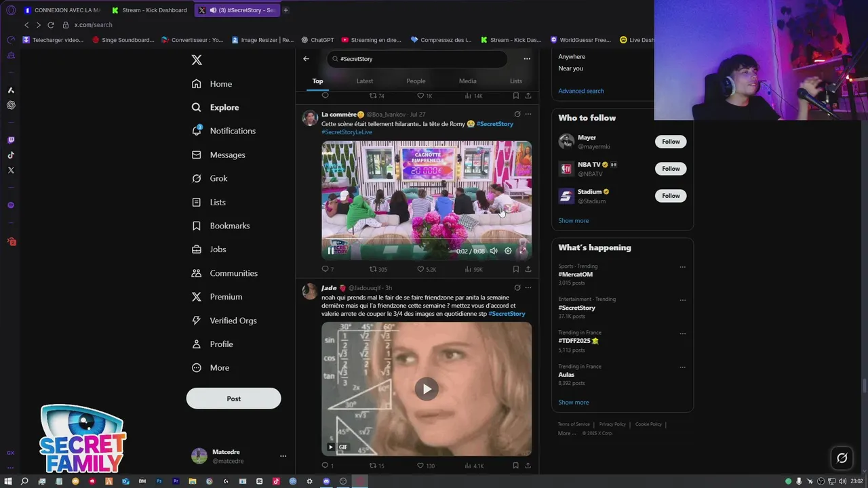
Task: Mute the video volume icon
Action: 494,251
